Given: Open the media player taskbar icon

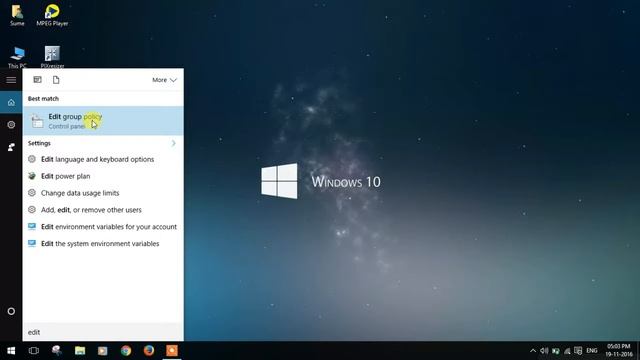Looking at the screenshot, I should pyautogui.click(x=102, y=351).
